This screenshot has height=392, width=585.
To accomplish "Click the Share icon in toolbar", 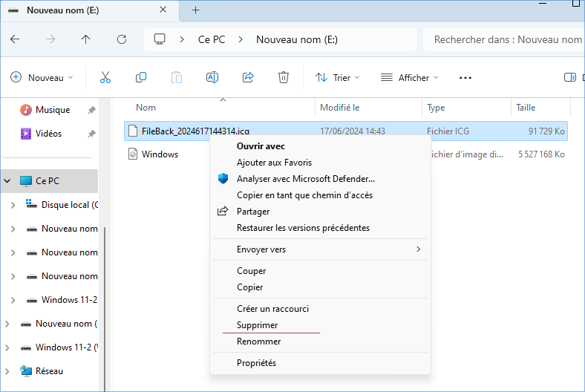I will [248, 77].
